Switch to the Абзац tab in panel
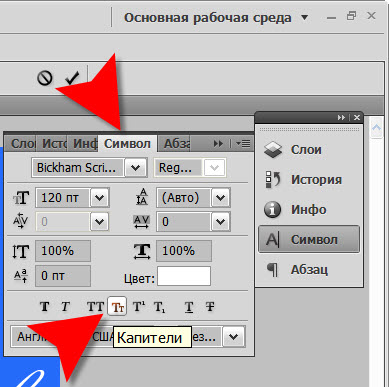389x387 pixels. (176, 144)
